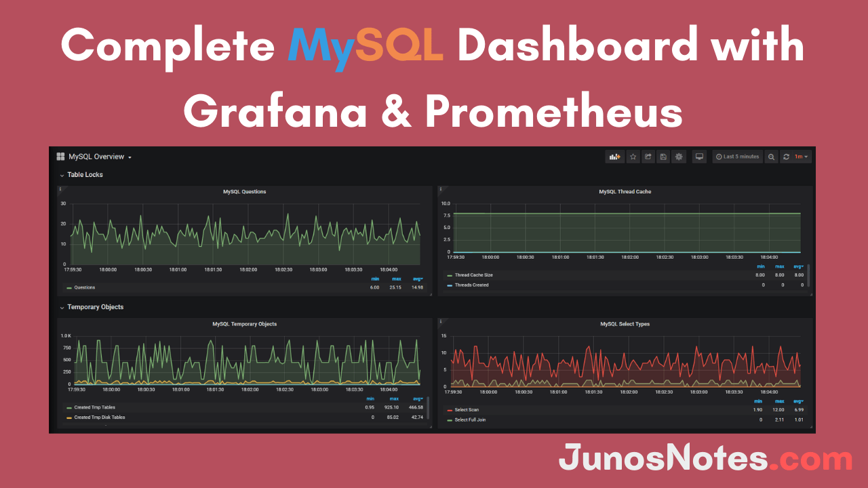
Task: Star the MySQL Overview dashboard
Action: (x=633, y=157)
